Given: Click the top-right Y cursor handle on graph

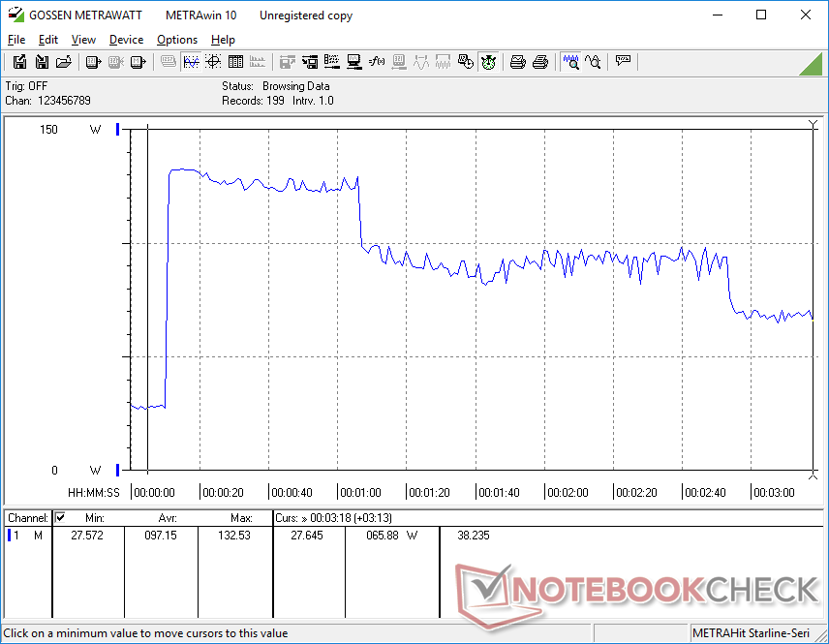Looking at the screenshot, I should click(x=814, y=125).
